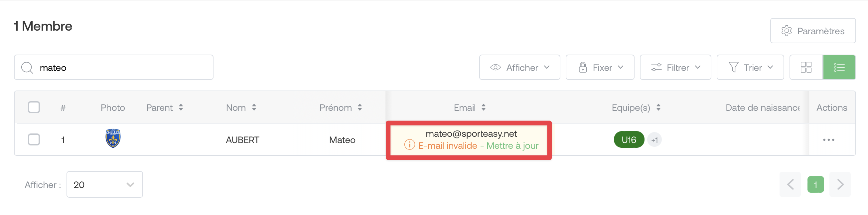Expand the Filtrer dropdown

tap(675, 68)
